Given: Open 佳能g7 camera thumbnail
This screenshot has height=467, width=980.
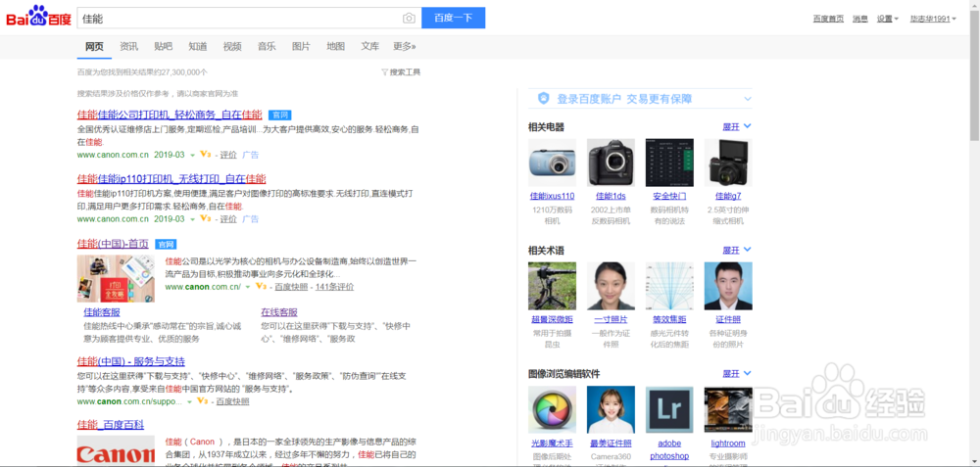Looking at the screenshot, I should pyautogui.click(x=728, y=163).
